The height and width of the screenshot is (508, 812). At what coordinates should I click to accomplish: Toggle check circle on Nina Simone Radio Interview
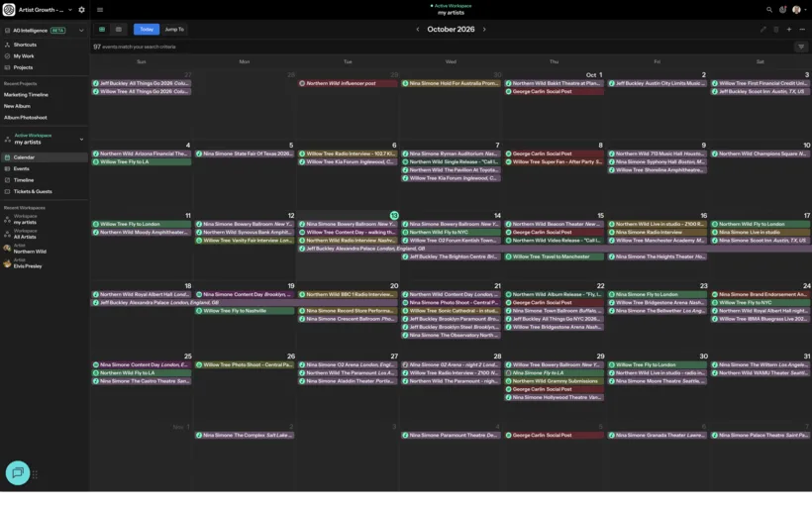[x=612, y=233]
